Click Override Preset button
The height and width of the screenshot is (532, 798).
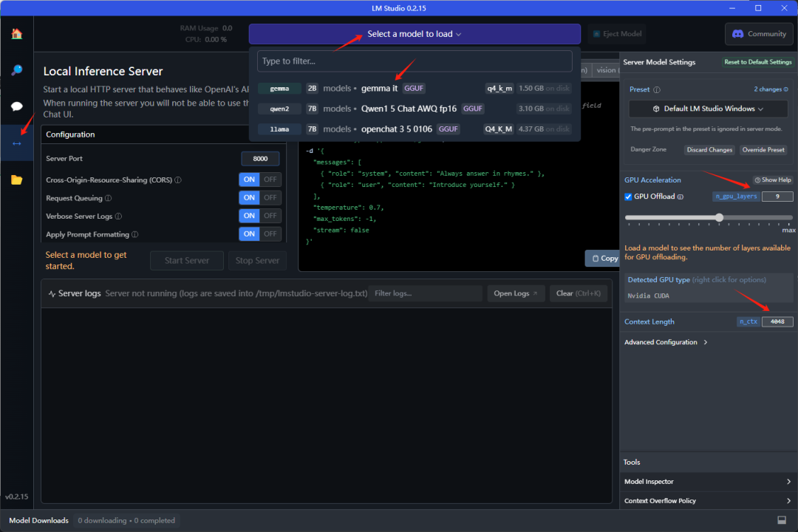[x=763, y=150]
